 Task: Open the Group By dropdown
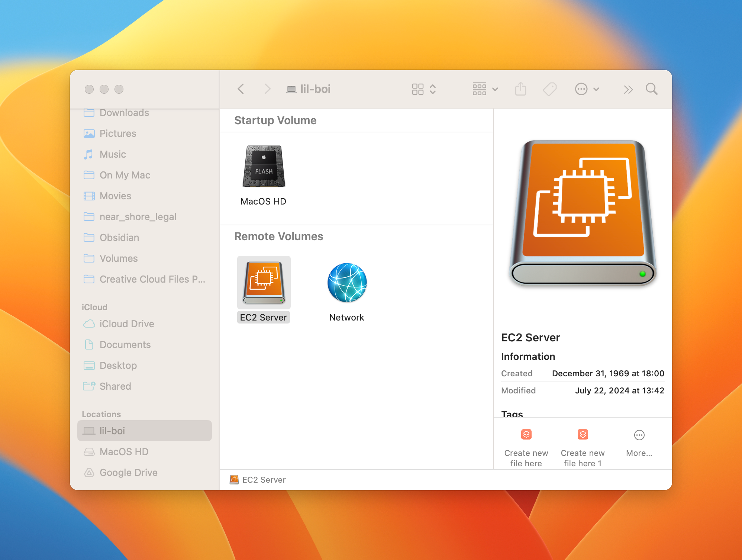point(485,89)
